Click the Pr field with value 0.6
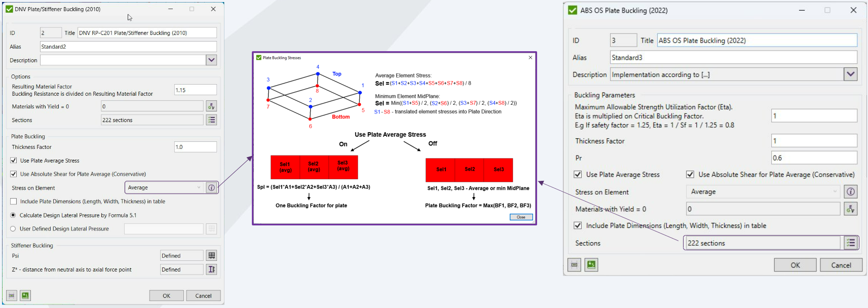The height and width of the screenshot is (308, 868). (x=814, y=158)
